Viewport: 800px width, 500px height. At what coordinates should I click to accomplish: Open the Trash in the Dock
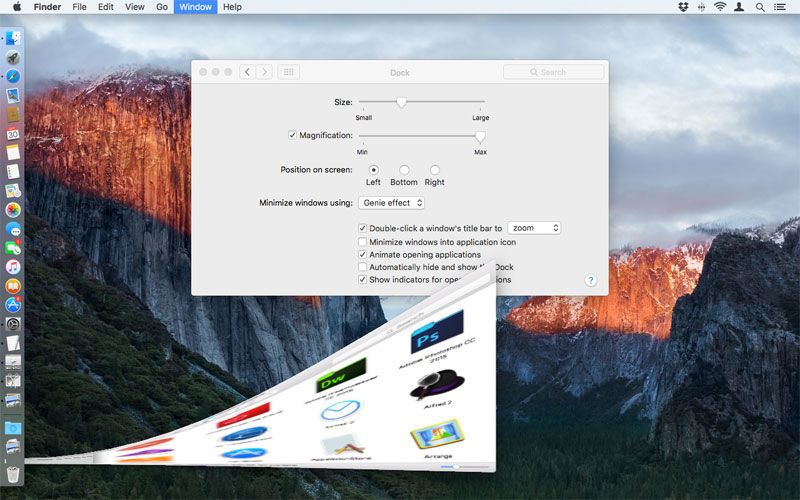click(x=13, y=473)
